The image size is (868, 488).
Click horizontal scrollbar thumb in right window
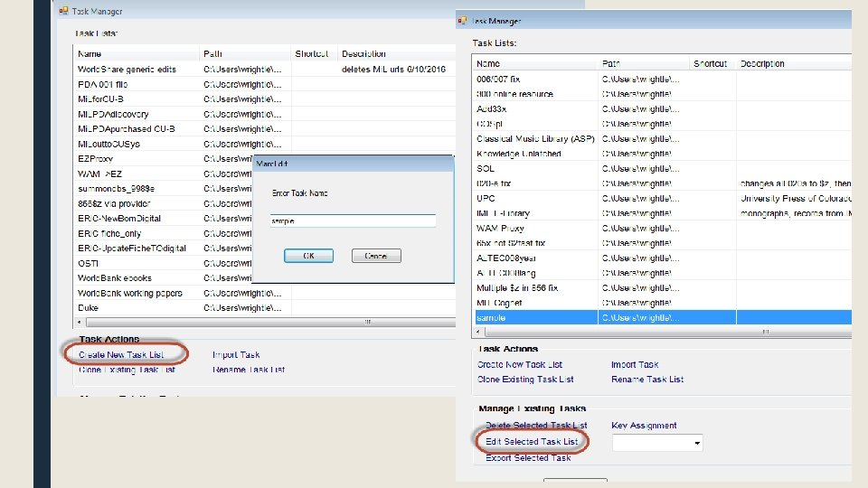[x=668, y=332]
